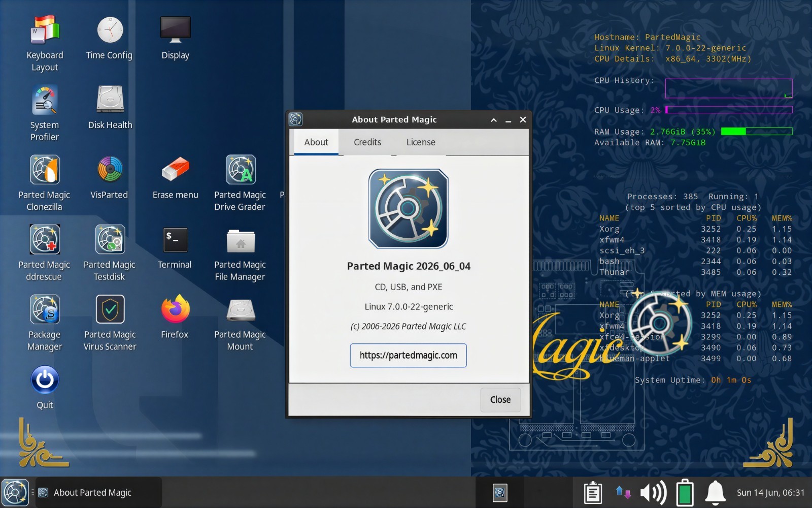The height and width of the screenshot is (508, 812).
Task: Click 'Processes: 385' text
Action: tap(662, 197)
